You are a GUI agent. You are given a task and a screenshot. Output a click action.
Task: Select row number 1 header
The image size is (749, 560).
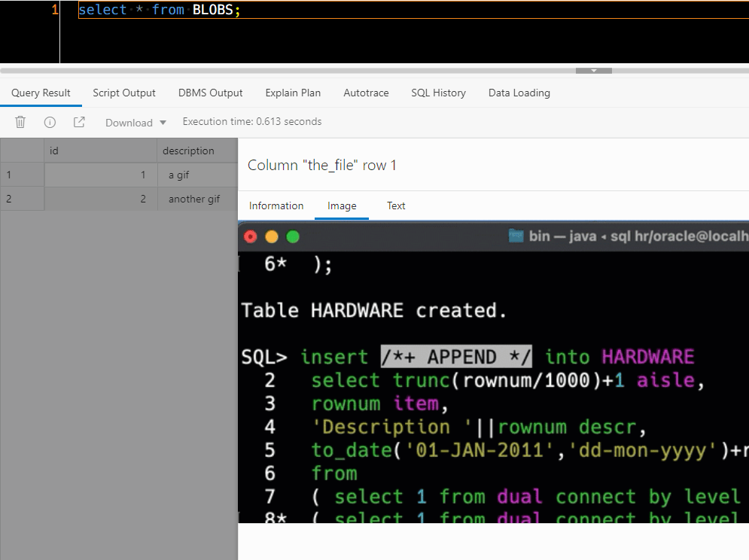[x=22, y=175]
